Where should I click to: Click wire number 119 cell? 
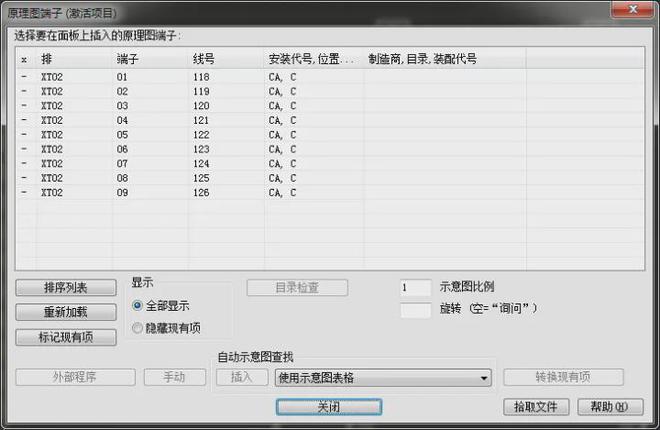click(201, 91)
